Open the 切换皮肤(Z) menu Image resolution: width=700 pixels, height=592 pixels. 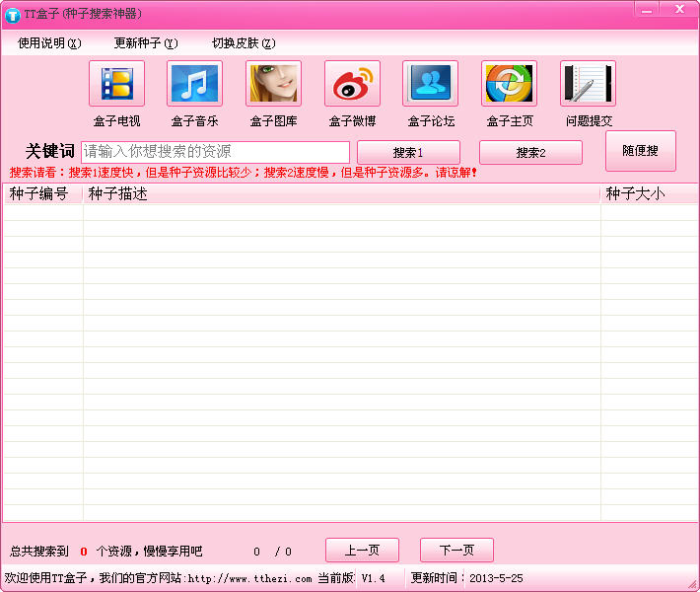coord(244,43)
